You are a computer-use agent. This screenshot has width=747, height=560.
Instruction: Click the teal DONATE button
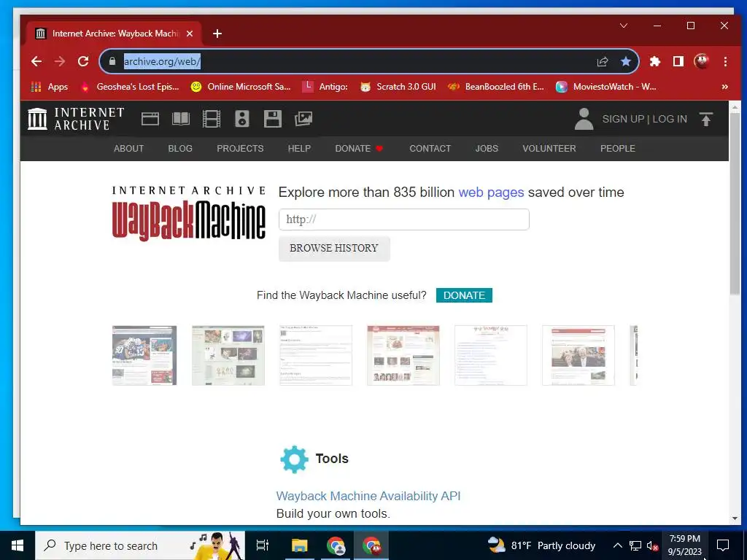point(464,295)
